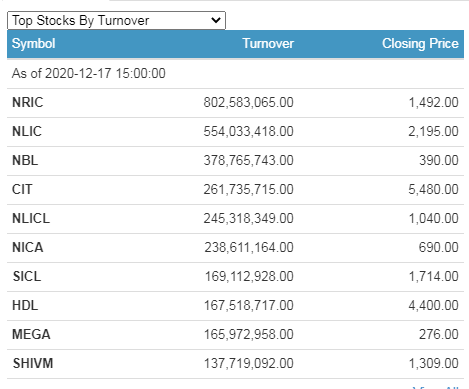Viewport: 469px width, 389px height.
Task: Click the Symbol column header
Action: coord(34,44)
